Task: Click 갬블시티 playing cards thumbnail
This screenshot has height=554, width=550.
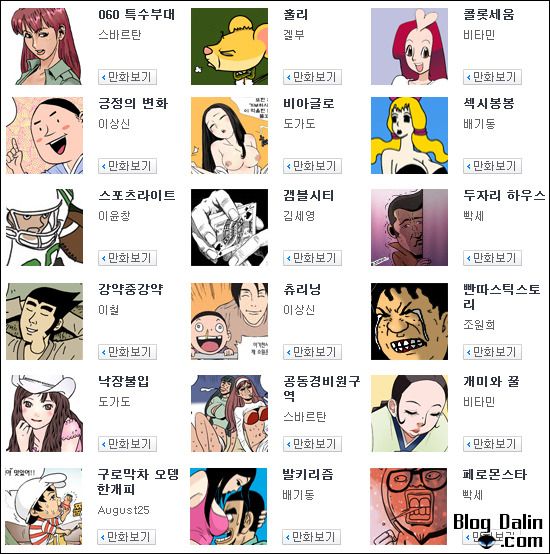Action: [229, 227]
